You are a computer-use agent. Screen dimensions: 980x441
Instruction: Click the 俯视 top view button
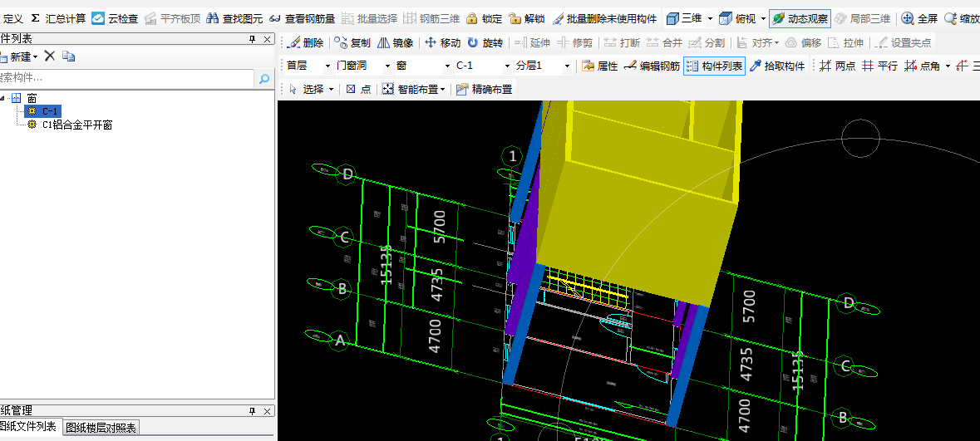[x=737, y=19]
